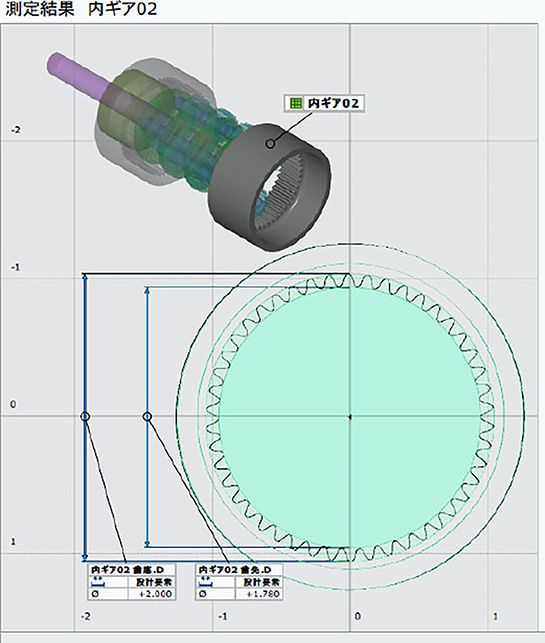The width and height of the screenshot is (545, 643).
Task: Click the Ø symbol in the 歯先.D table
Action: (x=202, y=594)
